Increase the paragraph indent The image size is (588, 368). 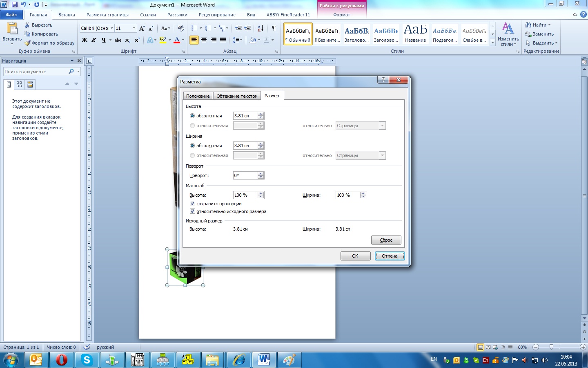point(248,28)
